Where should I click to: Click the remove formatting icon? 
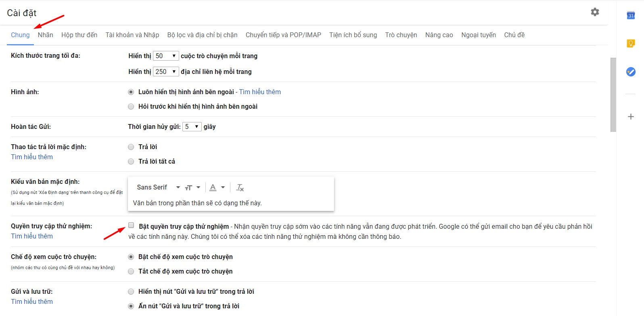pyautogui.click(x=240, y=187)
